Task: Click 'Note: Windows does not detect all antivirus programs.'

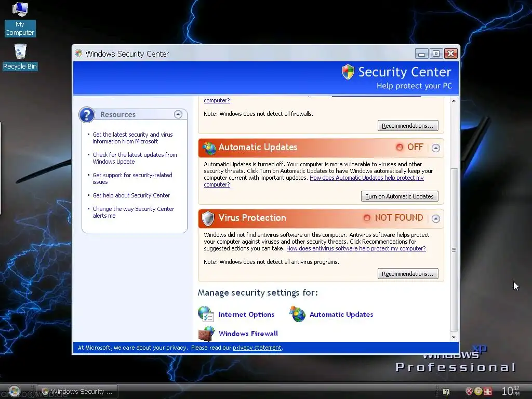Action: tap(271, 262)
